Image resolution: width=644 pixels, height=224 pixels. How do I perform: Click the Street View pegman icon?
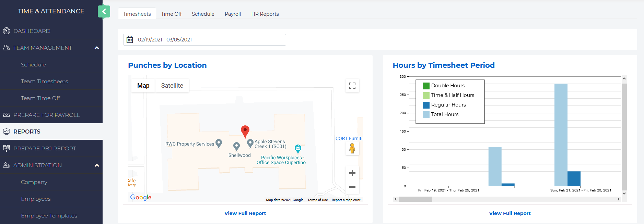pyautogui.click(x=352, y=148)
